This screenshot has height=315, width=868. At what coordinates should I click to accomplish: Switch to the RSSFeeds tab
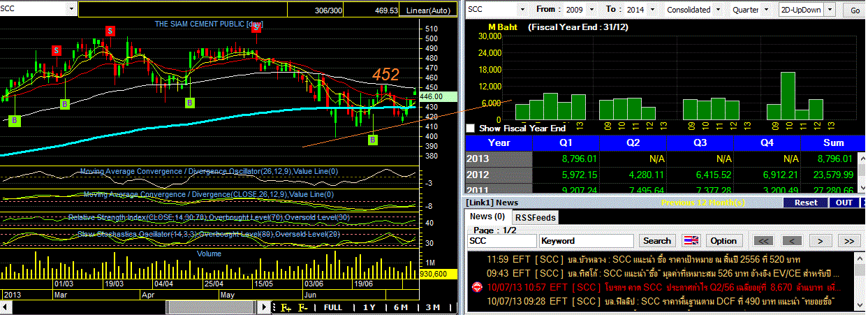click(x=535, y=217)
